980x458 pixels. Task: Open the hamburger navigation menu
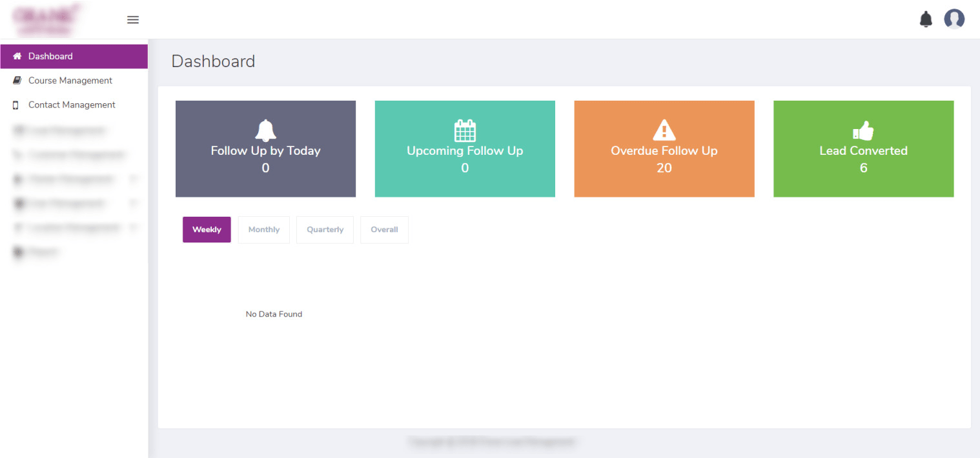[133, 19]
